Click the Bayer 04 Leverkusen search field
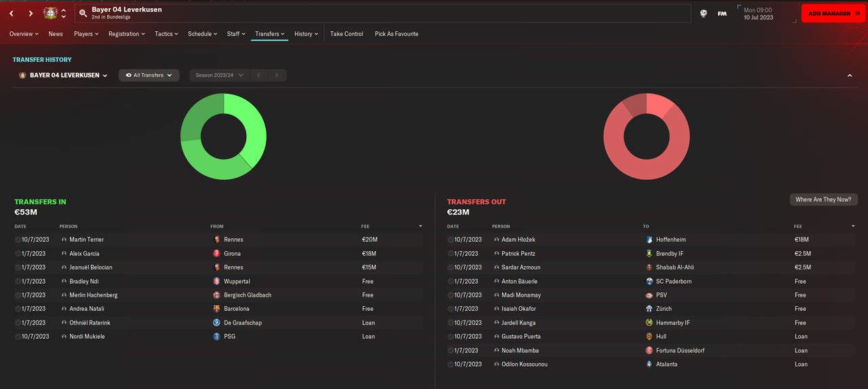This screenshot has height=389, width=868. coord(382,14)
